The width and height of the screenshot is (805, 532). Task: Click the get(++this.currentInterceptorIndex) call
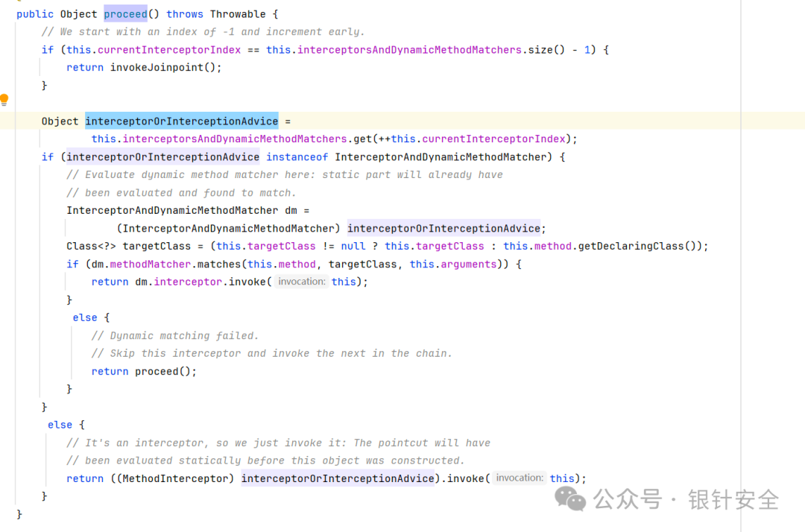pyautogui.click(x=462, y=139)
